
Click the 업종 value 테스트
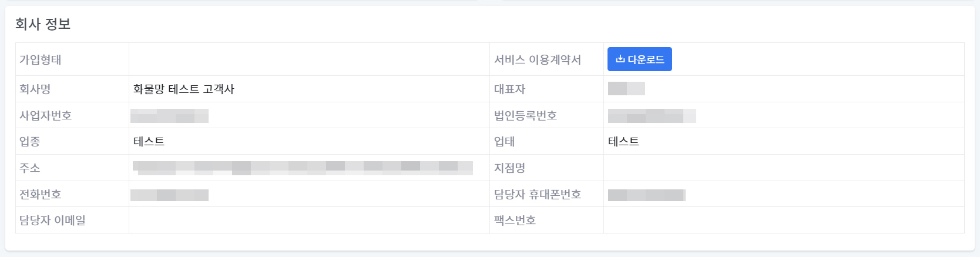149,142
